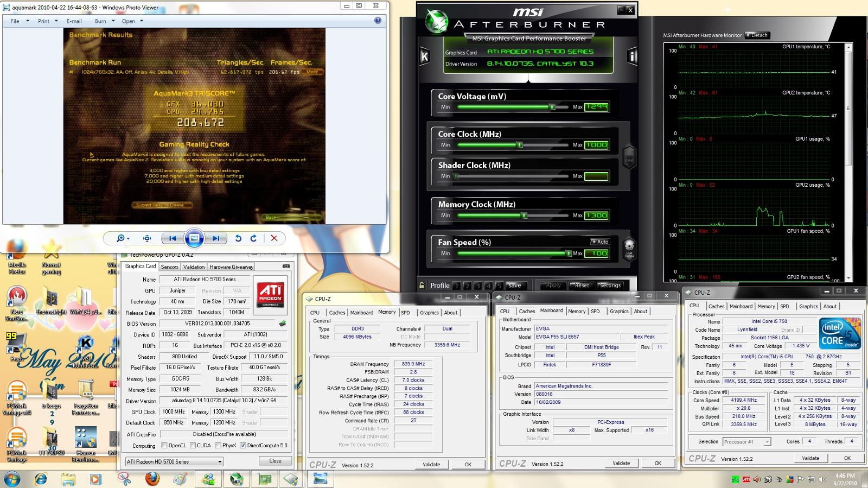Click the Core Voltage slider handle

click(552, 107)
